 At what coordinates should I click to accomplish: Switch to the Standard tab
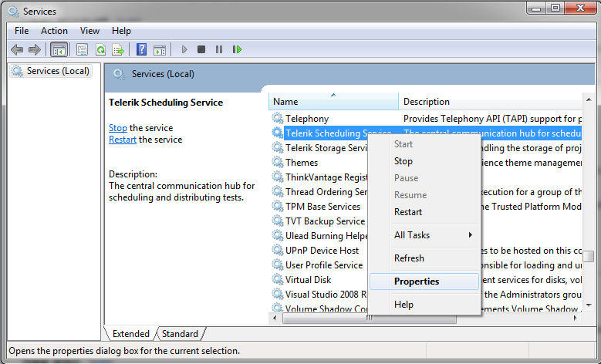pos(180,334)
